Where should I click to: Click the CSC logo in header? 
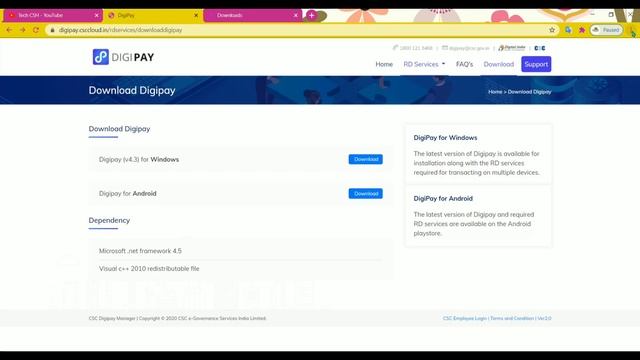coord(540,48)
